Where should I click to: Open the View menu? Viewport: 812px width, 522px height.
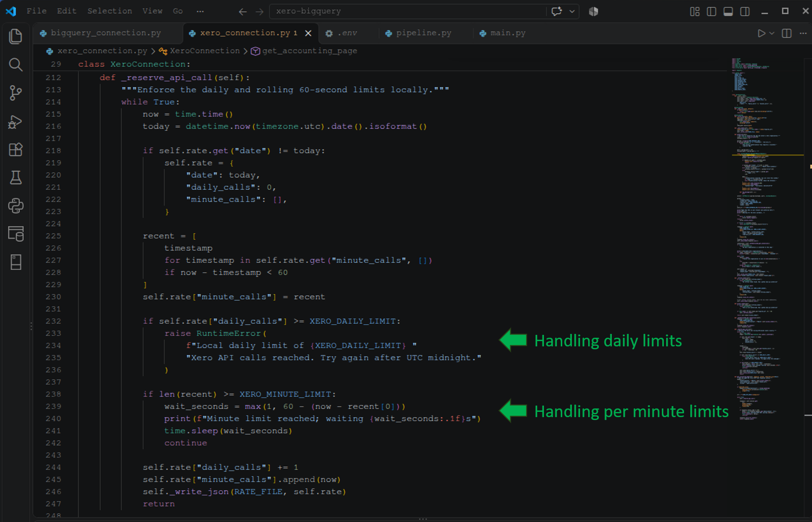(x=152, y=11)
